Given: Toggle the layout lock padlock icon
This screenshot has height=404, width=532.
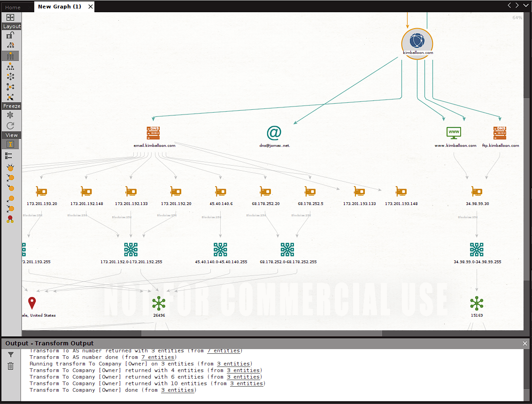Looking at the screenshot, I should pos(10,35).
